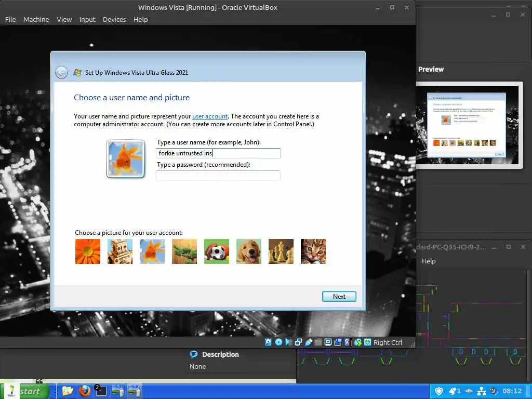This screenshot has width=532, height=399.
Task: Click the CPU virtualization 'V' icon in status bar
Action: [x=347, y=342]
